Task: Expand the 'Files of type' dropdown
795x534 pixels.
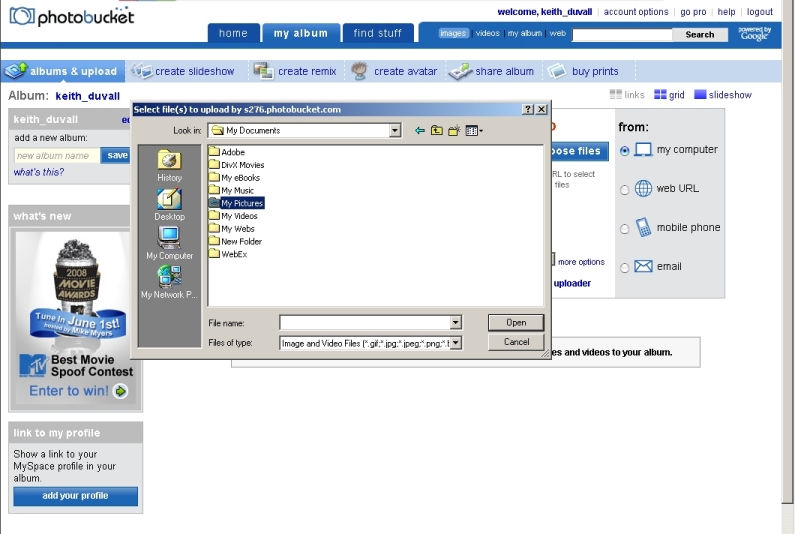Action: 456,343
